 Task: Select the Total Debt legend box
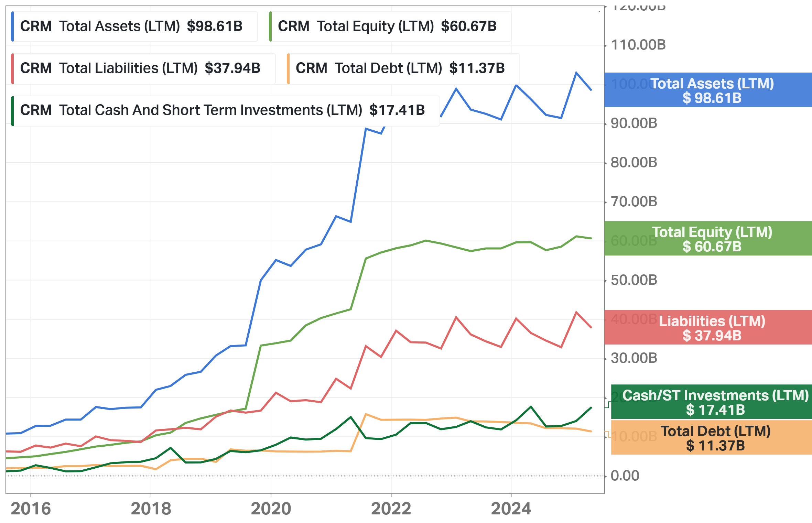pyautogui.click(x=403, y=68)
